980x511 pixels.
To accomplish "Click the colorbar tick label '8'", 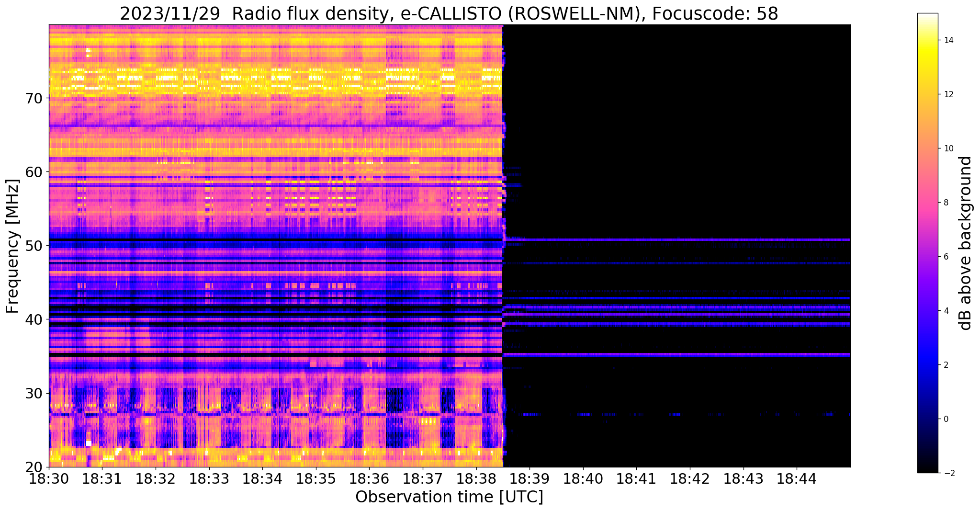I will point(946,203).
